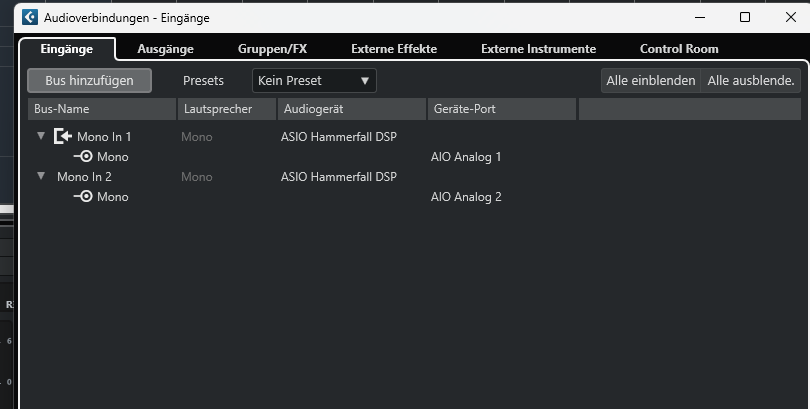Select the AIO Analog 2 device port
This screenshot has width=810, height=409.
pos(466,197)
